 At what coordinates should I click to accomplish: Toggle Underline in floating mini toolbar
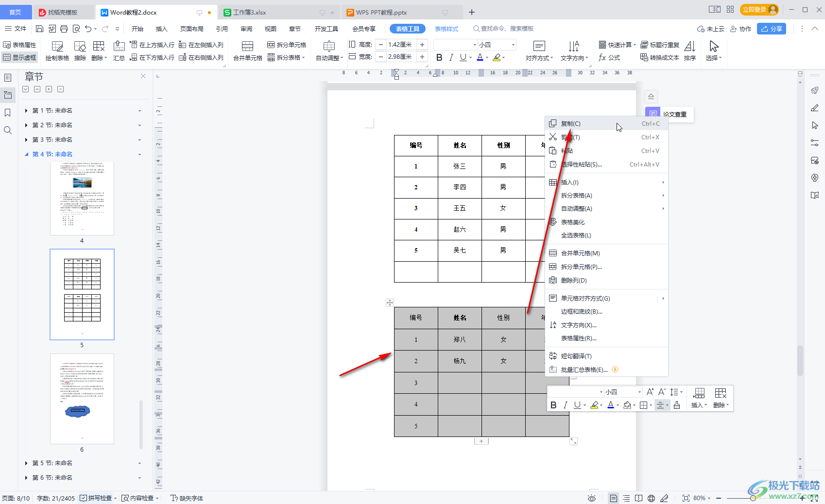[x=577, y=405]
